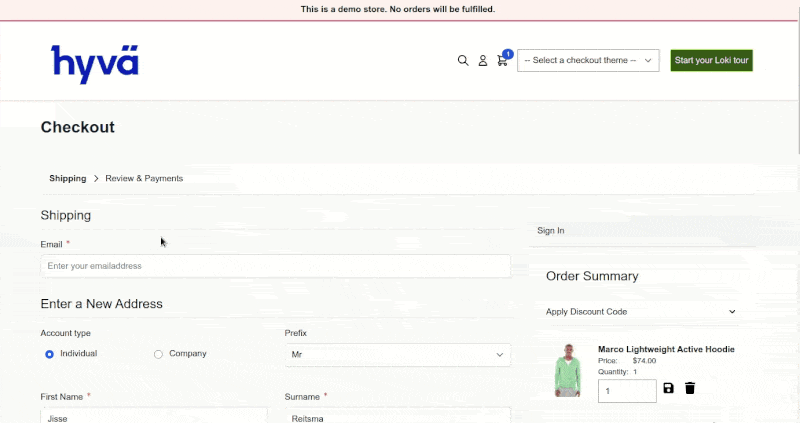Go to Review & Payments step
Image resolution: width=800 pixels, height=423 pixels.
pyautogui.click(x=144, y=178)
